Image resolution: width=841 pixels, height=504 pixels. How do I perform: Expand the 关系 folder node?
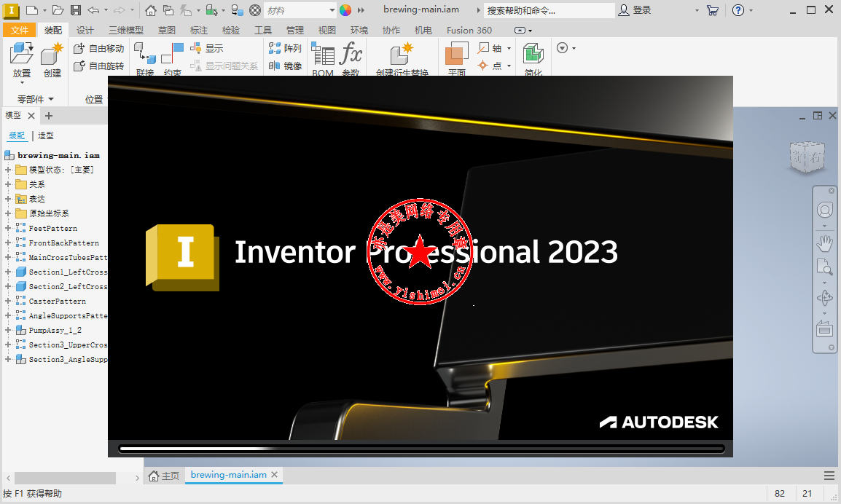(8, 184)
